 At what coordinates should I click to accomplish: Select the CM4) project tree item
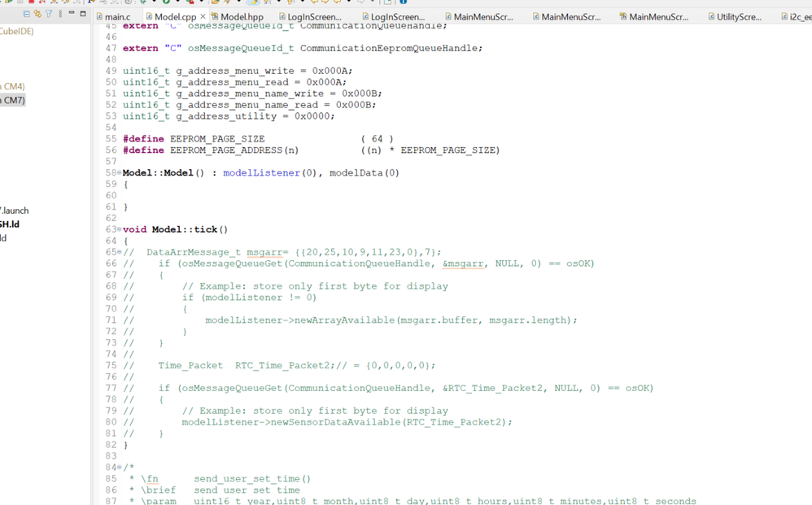coord(12,86)
